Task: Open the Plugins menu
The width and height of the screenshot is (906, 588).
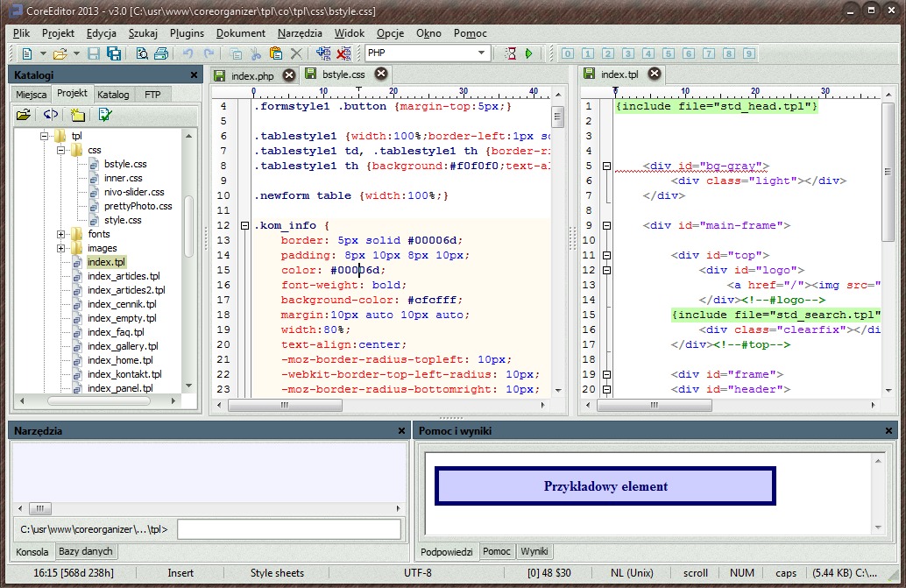Action: pyautogui.click(x=187, y=33)
